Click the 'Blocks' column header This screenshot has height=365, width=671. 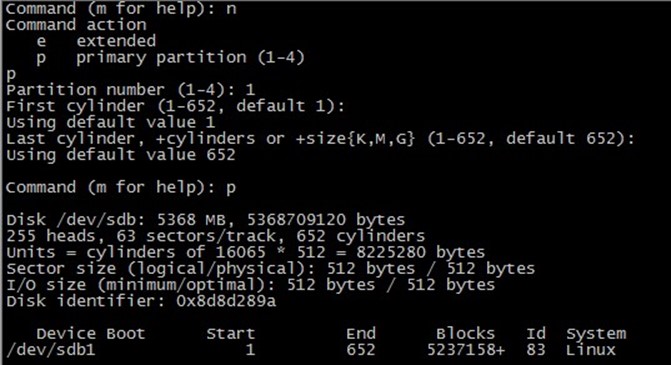(x=465, y=334)
